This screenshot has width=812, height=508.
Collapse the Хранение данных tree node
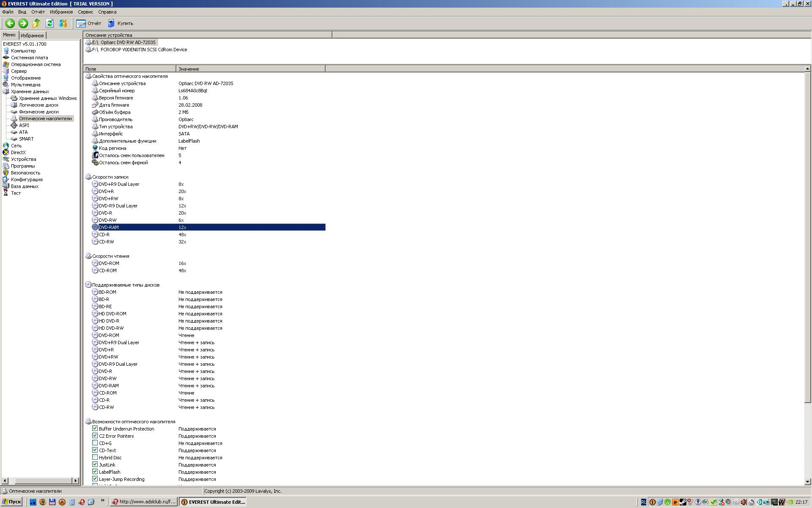(30, 91)
